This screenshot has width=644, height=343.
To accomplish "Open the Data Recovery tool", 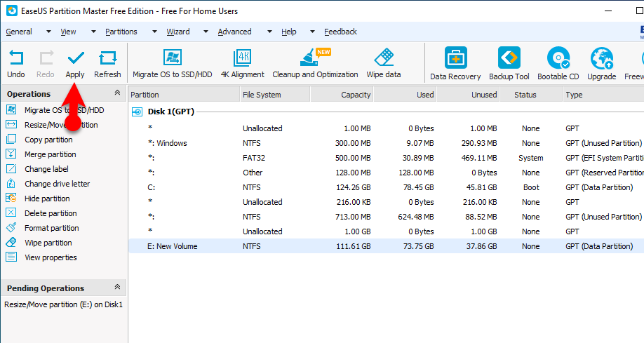I will pos(455,59).
